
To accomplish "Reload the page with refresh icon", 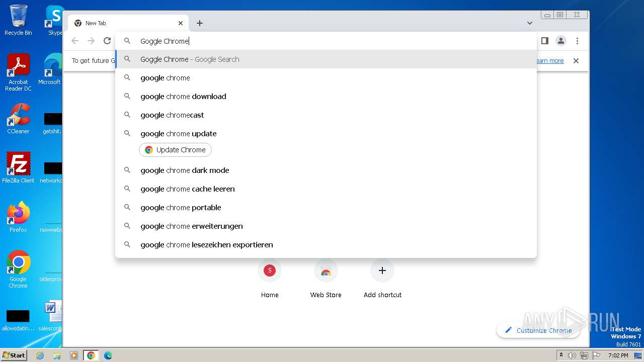I will [x=107, y=41].
